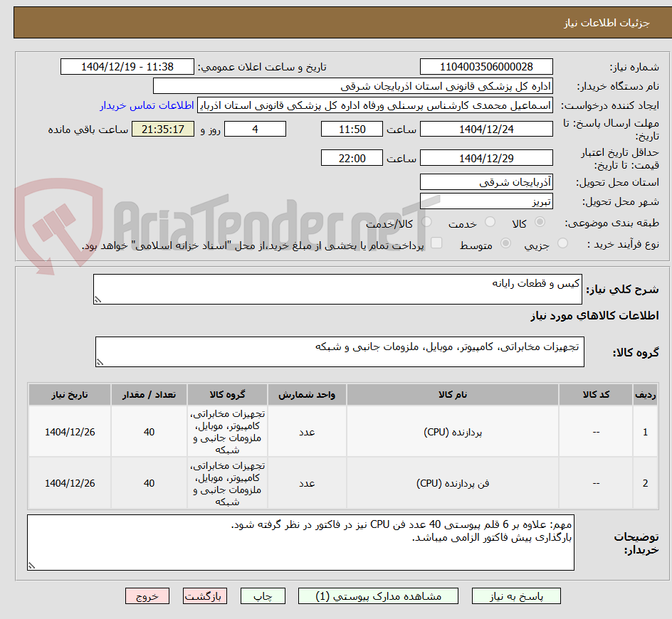Viewport: 672px width, 619px height.
Task: Click the price validity date 1404/12/29
Action: click(x=486, y=158)
